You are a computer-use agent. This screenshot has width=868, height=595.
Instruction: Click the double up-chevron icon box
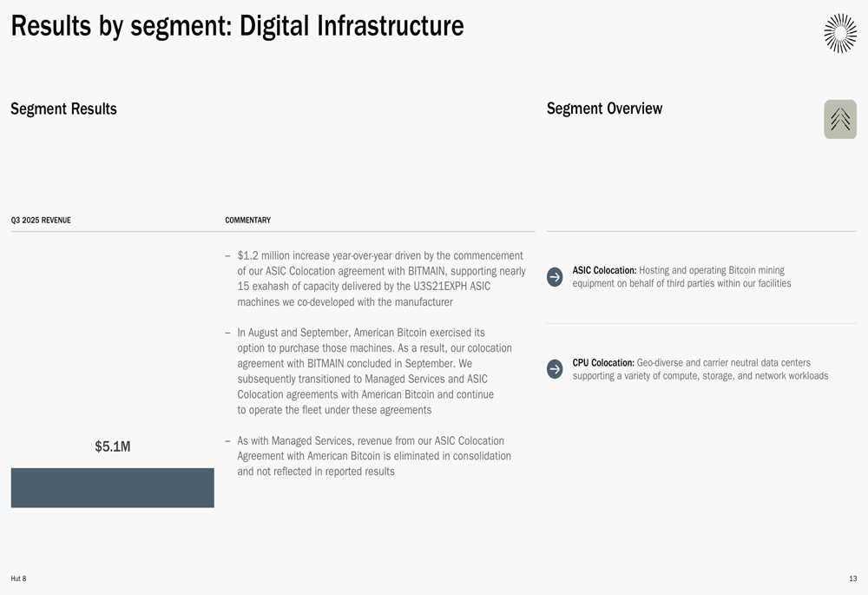(x=839, y=119)
